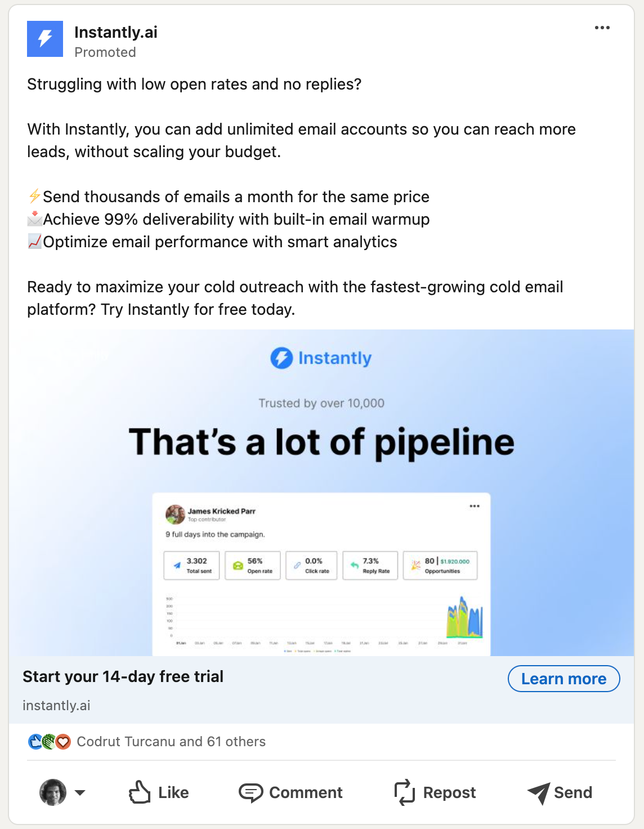
Task: Click the Learn more button
Action: pos(563,679)
